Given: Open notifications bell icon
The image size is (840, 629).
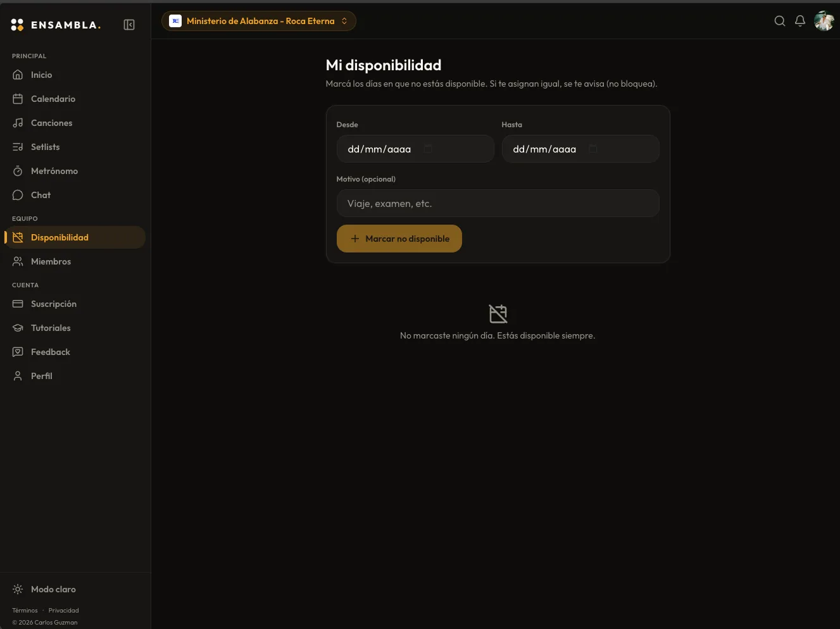Looking at the screenshot, I should click(800, 21).
